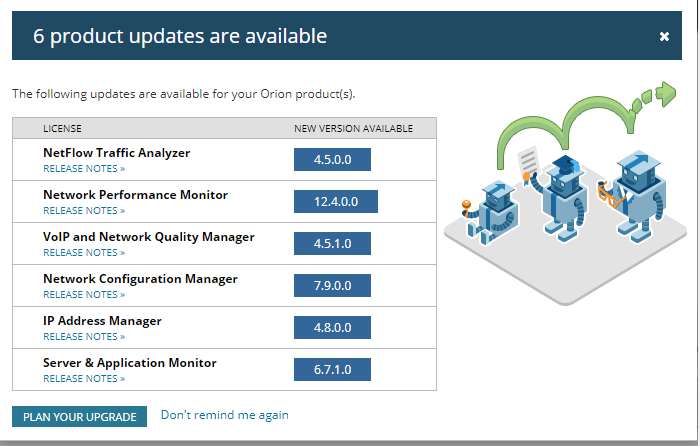Click the 4.5.1.0 version badge
700x446 pixels.
(x=332, y=243)
